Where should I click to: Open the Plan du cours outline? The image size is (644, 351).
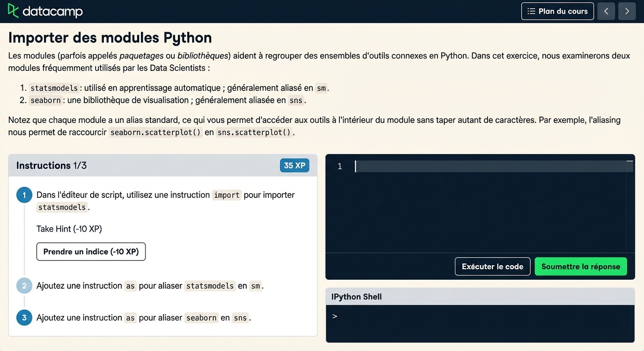[557, 11]
